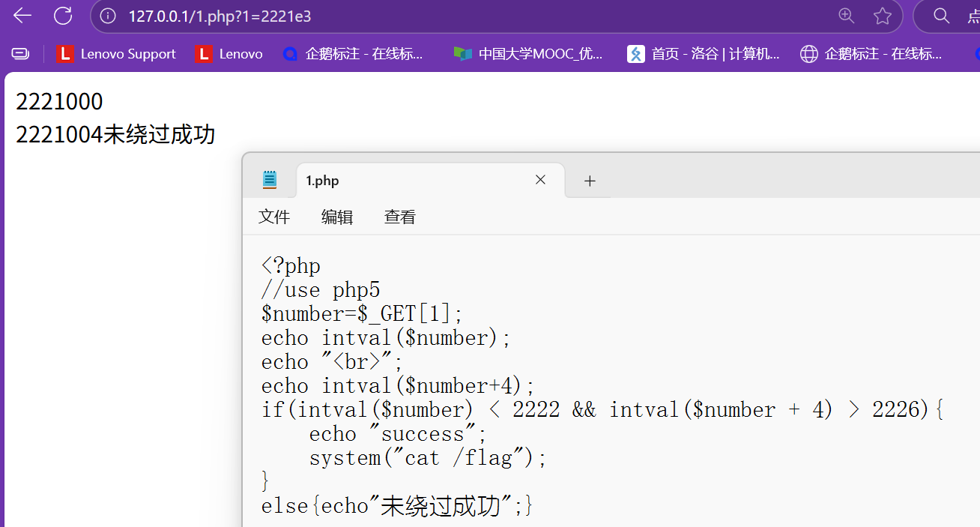Open the 首页 - 洛谷 bookmark

pos(704,54)
